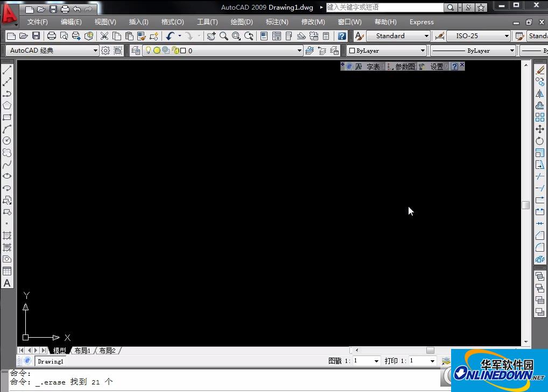548x392 pixels.
Task: Toggle layer 0 on/off lightbulb
Action: (148, 50)
